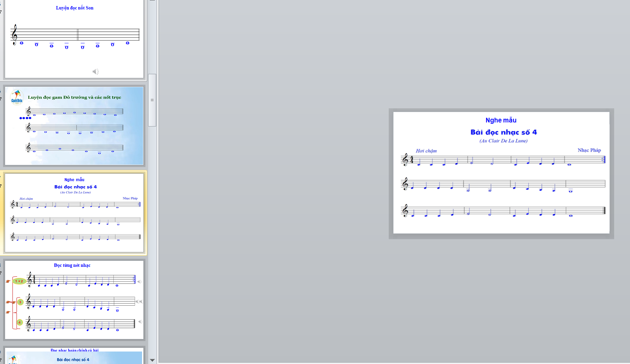Screen dimensions: 630x364
Task: Select the Nhạc Pháp label on the main slide
Action: [x=589, y=150]
